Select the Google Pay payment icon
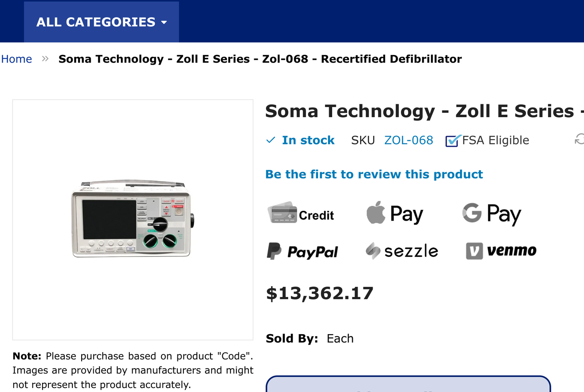The image size is (584, 392). point(491,213)
